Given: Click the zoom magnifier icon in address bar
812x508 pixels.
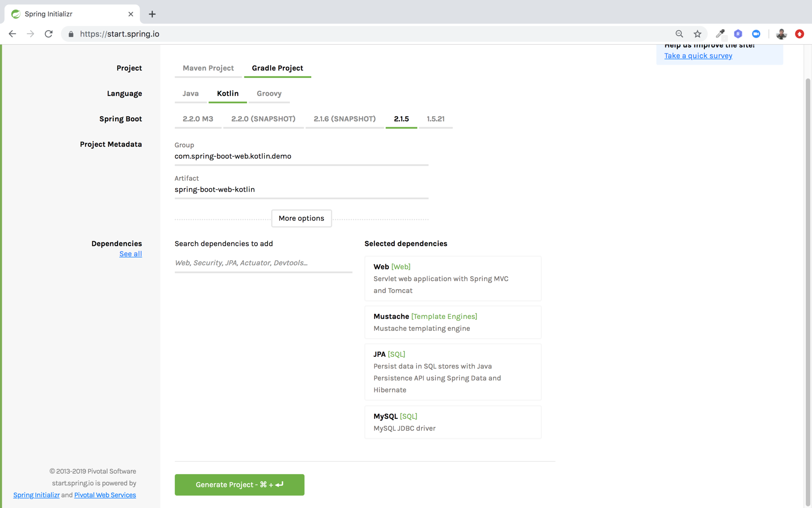Looking at the screenshot, I should 679,34.
